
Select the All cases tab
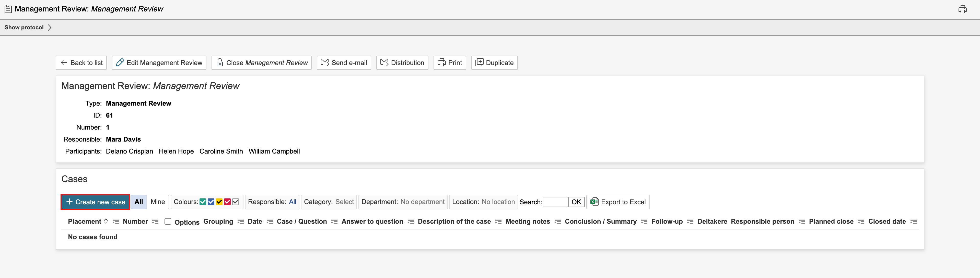click(139, 202)
